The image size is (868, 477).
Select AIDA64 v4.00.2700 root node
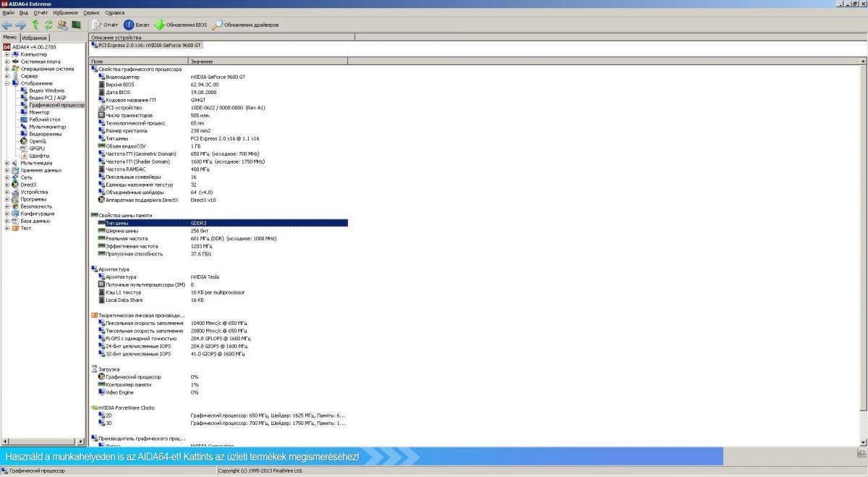[33, 47]
